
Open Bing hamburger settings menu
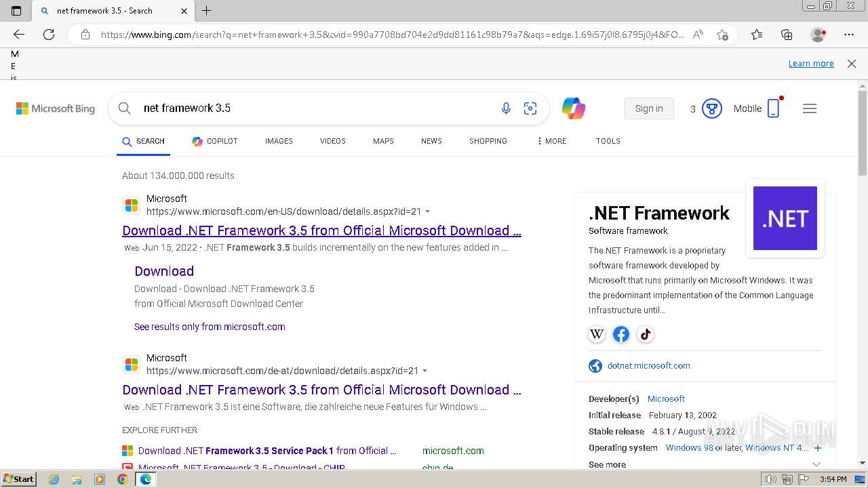point(810,108)
